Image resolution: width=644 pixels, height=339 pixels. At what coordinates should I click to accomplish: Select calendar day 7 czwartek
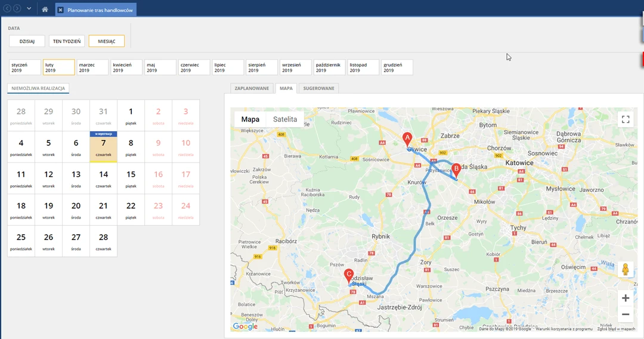pos(104,147)
